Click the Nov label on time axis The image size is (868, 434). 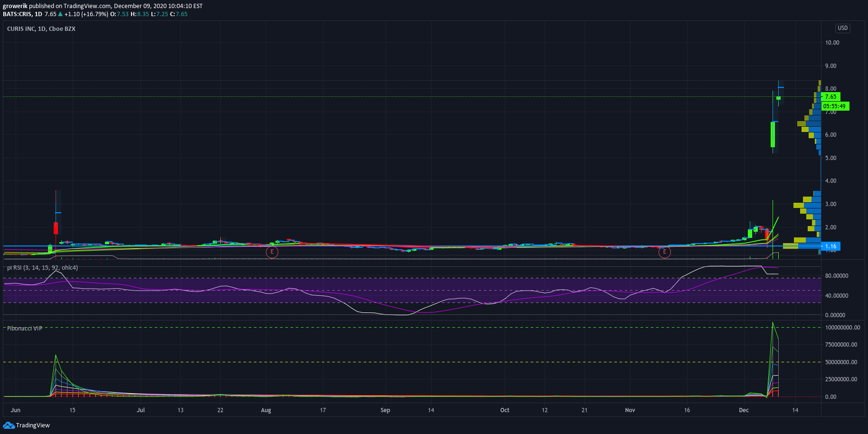click(x=630, y=410)
